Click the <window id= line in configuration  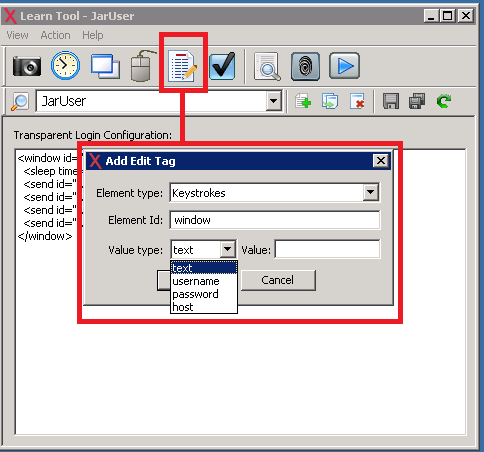click(47, 158)
